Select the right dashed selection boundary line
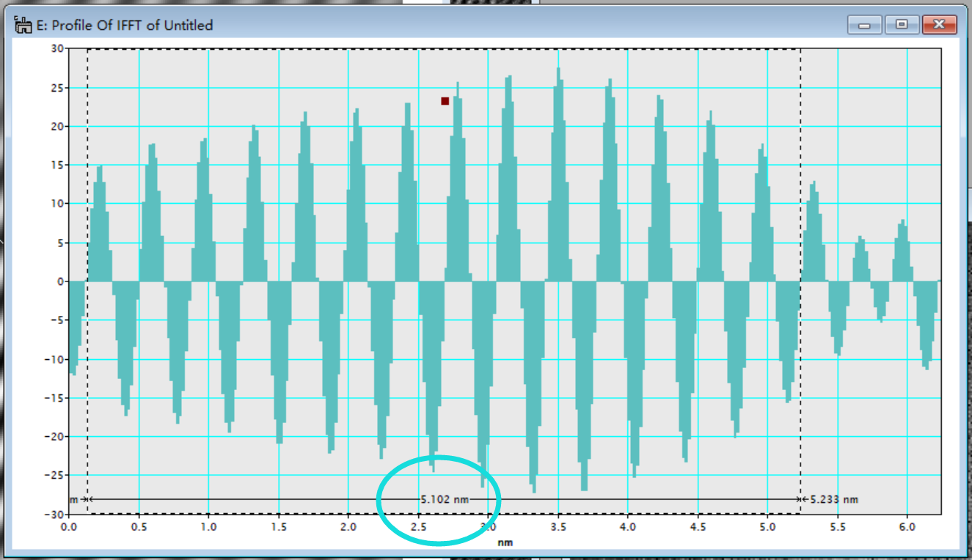Viewport: 972px width, 560px height. point(800,281)
